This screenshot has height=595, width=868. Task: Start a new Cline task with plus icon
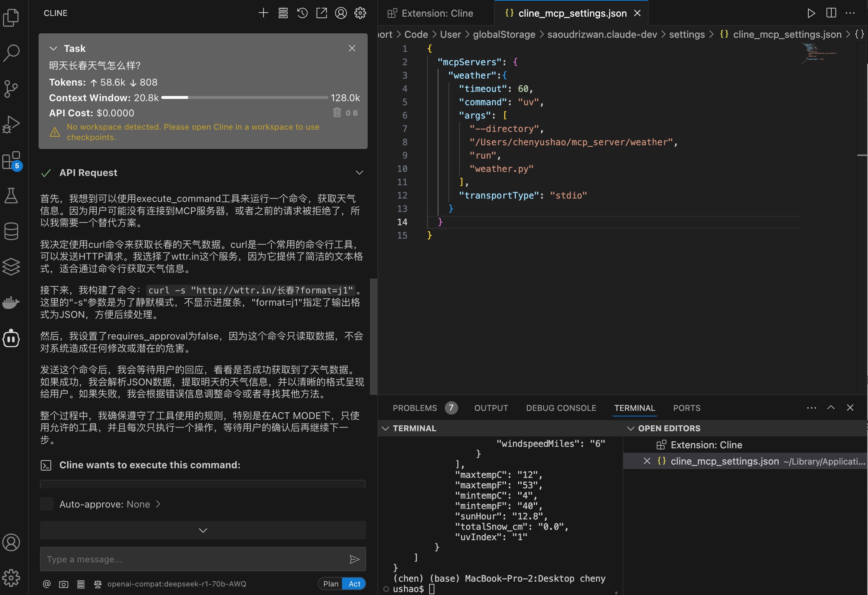(x=263, y=13)
